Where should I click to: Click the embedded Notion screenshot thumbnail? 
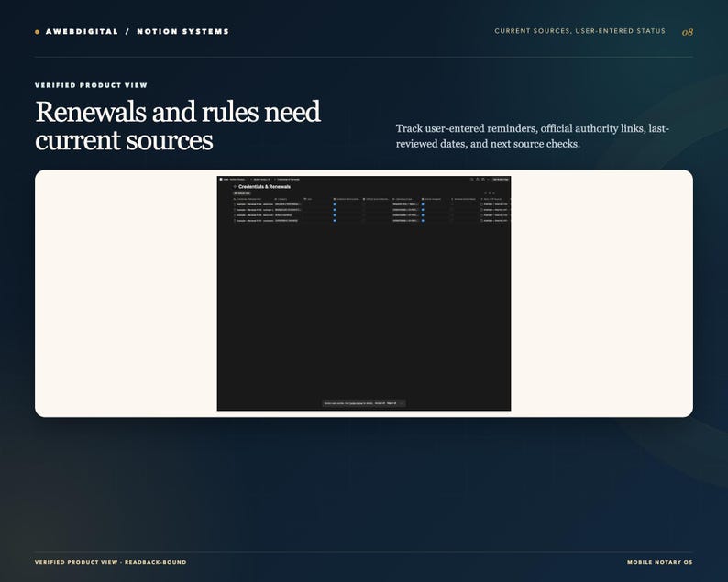[363, 293]
